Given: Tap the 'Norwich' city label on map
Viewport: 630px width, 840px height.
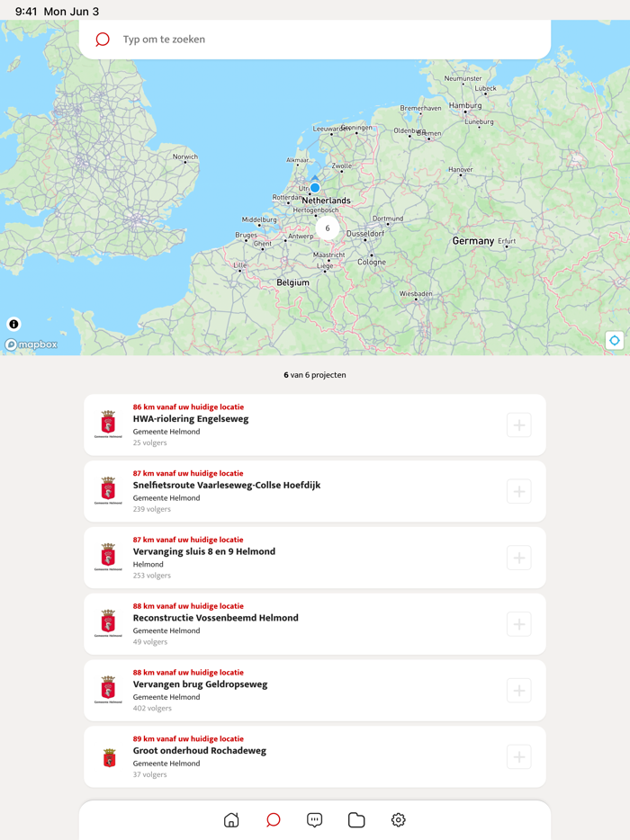Looking at the screenshot, I should [x=185, y=156].
